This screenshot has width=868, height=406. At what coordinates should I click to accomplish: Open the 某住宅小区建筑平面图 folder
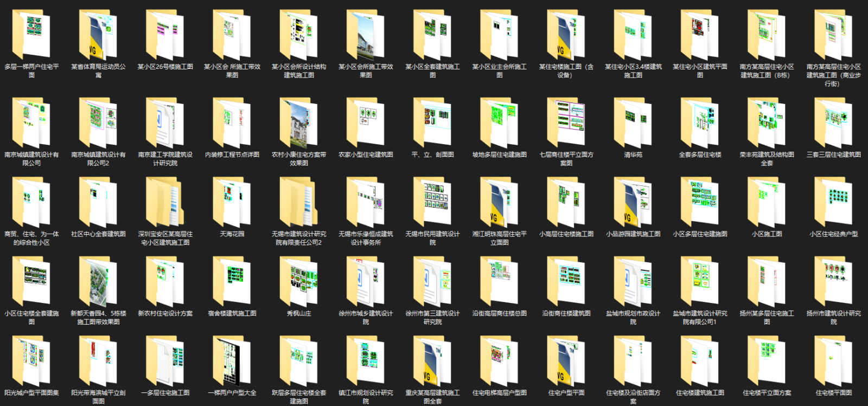coord(700,35)
